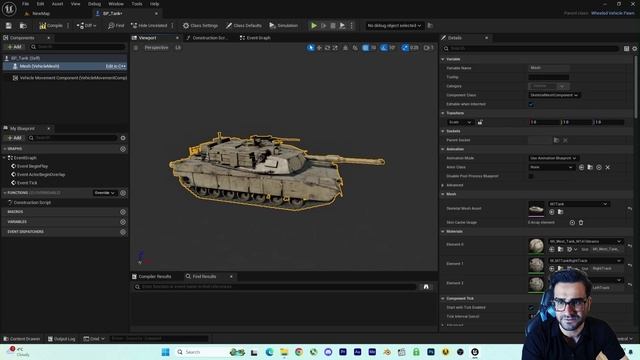Toggle viewport grid snapping

(365, 48)
